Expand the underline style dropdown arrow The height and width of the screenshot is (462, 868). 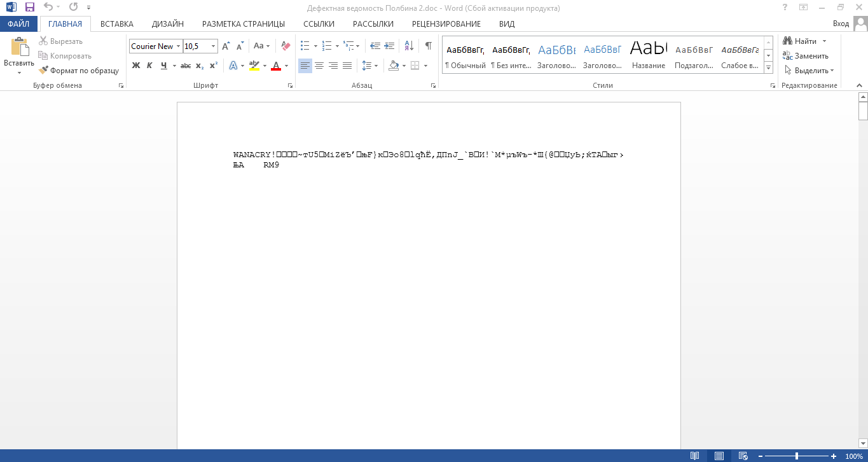click(174, 66)
